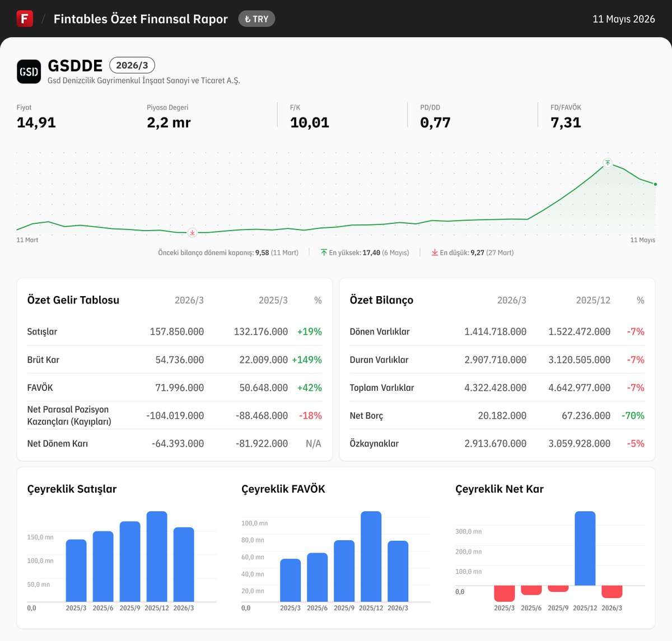Click the green up-arrow beside En yüksek
Viewport: 672px width, 641px height.
tap(324, 252)
